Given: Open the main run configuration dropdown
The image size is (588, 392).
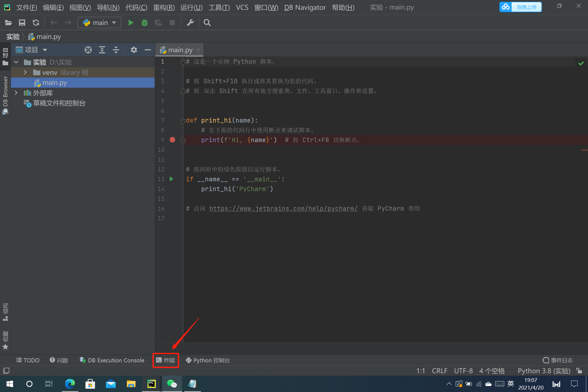Looking at the screenshot, I should [100, 23].
